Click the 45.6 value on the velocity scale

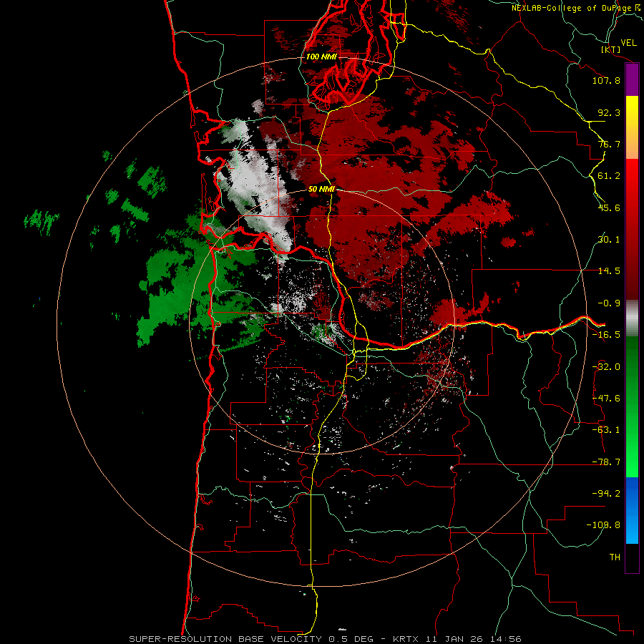coord(609,208)
